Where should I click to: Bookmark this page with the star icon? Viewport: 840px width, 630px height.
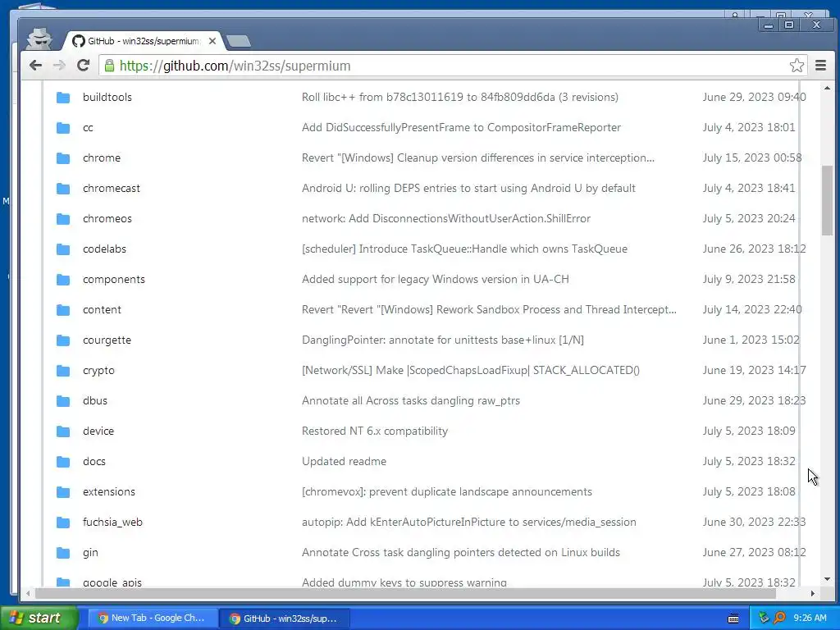797,66
